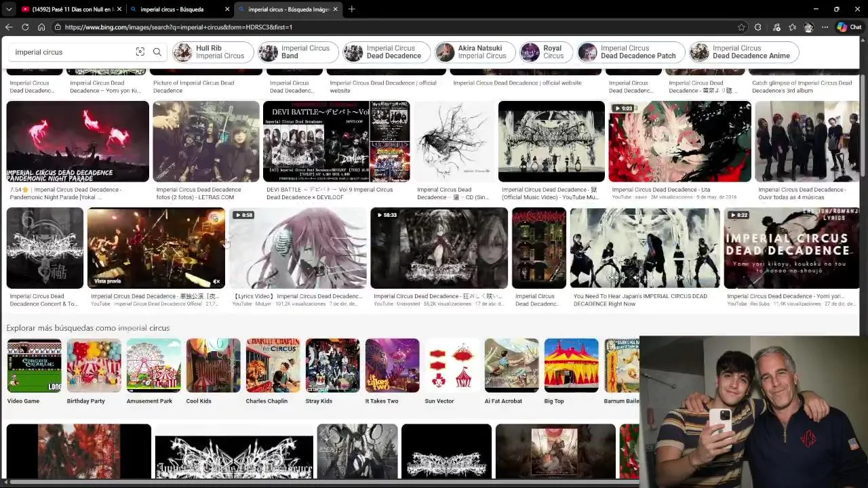Open the browser home page icon
This screenshot has height=488, width=868.
(x=41, y=27)
